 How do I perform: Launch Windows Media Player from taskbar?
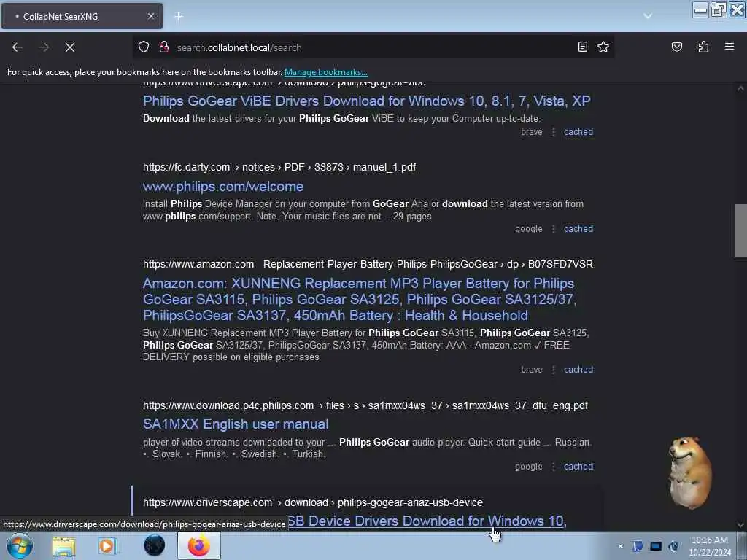pyautogui.click(x=108, y=545)
